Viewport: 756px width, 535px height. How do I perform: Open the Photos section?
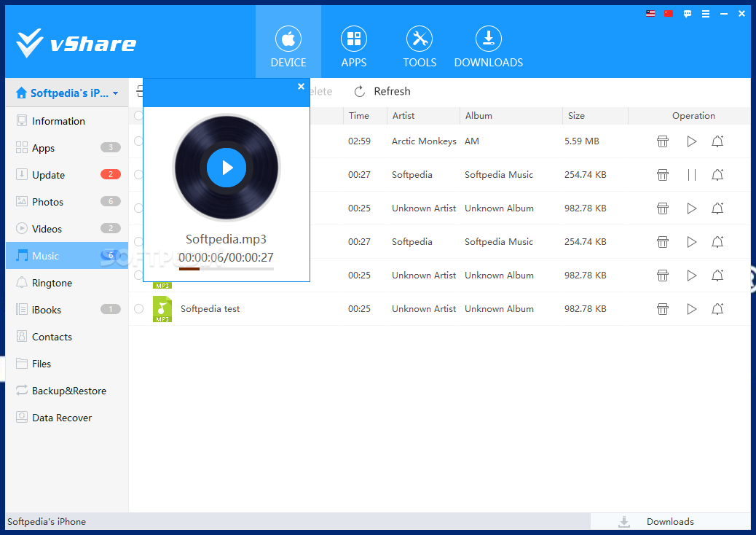67,202
